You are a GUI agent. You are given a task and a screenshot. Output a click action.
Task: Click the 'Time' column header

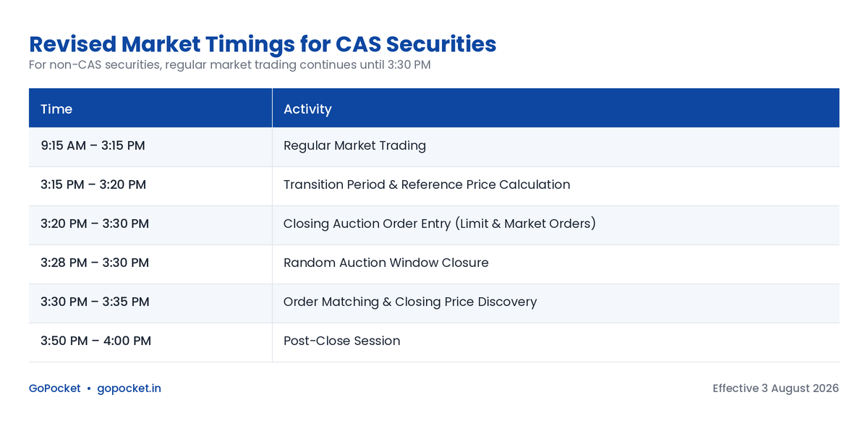click(150, 109)
